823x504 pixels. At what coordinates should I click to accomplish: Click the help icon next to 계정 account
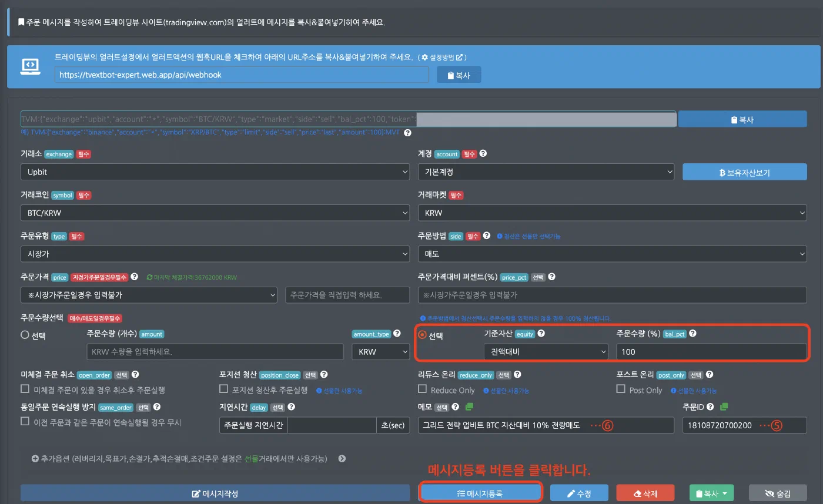(483, 154)
